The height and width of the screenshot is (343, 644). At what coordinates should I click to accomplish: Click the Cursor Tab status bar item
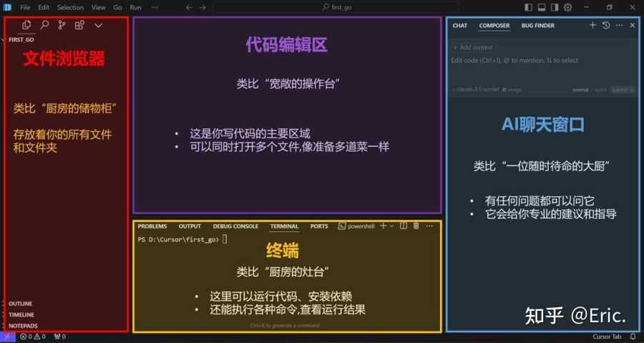coord(607,337)
